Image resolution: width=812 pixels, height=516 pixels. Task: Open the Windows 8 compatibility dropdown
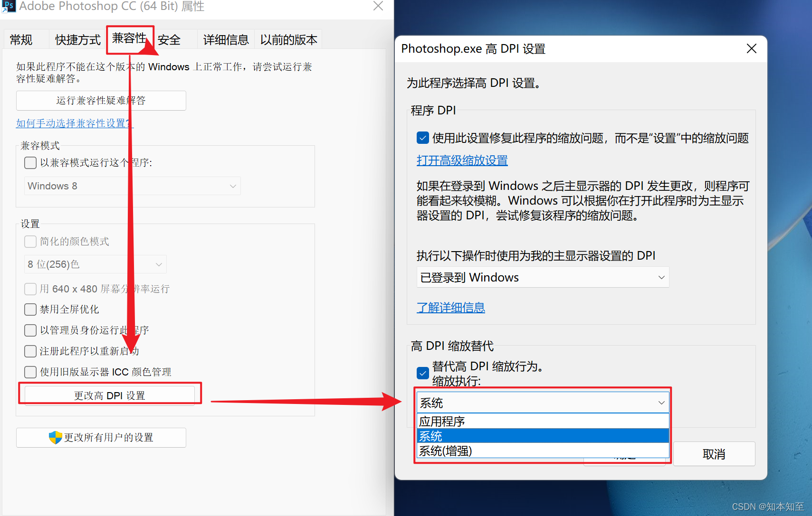pyautogui.click(x=133, y=186)
